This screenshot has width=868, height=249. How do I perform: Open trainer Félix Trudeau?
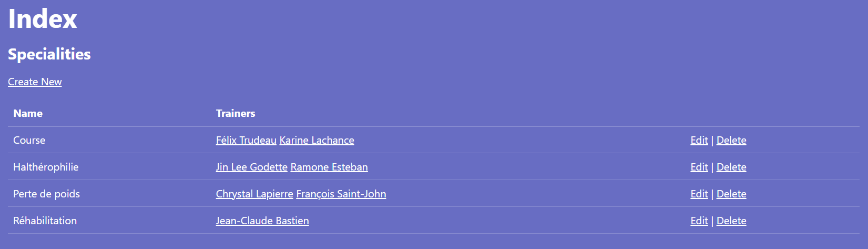[x=246, y=140]
